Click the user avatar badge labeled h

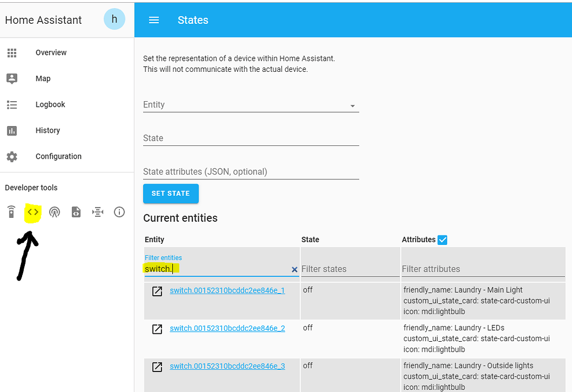tap(114, 19)
